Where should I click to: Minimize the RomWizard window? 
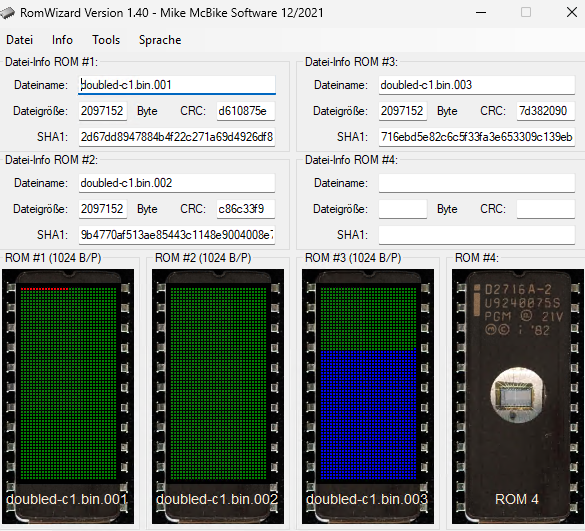point(481,13)
